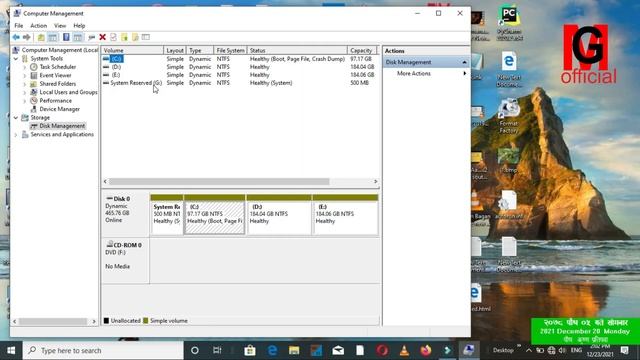Image resolution: width=640 pixels, height=360 pixels.
Task: Select Computer Management (Local) root node
Action: click(60, 50)
